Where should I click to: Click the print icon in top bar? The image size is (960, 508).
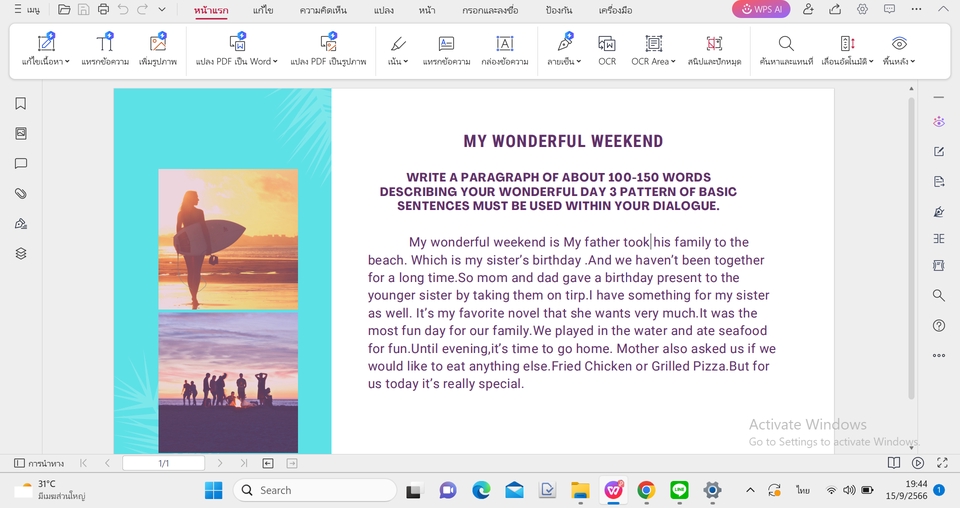pyautogui.click(x=103, y=9)
